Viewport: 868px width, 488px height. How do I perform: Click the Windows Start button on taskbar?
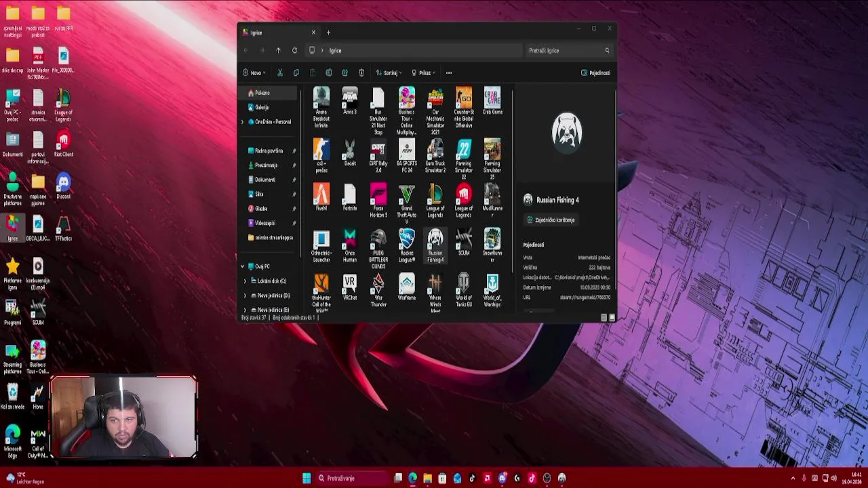click(307, 478)
